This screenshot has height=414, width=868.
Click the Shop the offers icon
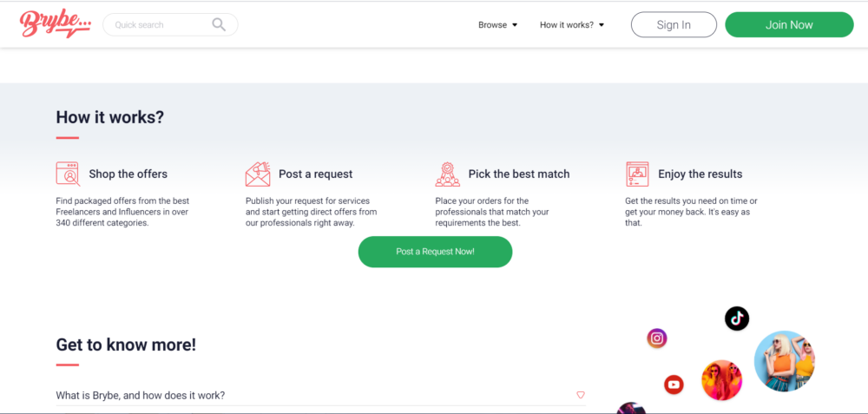[68, 174]
